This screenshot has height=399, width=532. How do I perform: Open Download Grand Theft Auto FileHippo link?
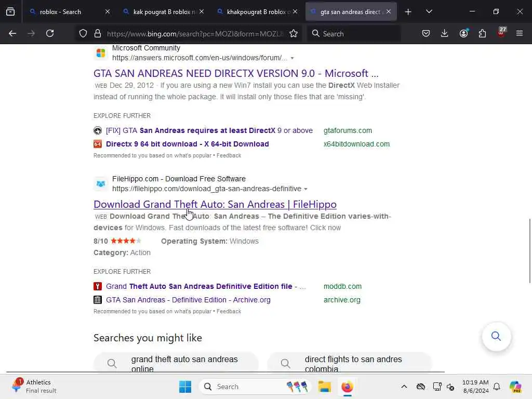tap(215, 204)
